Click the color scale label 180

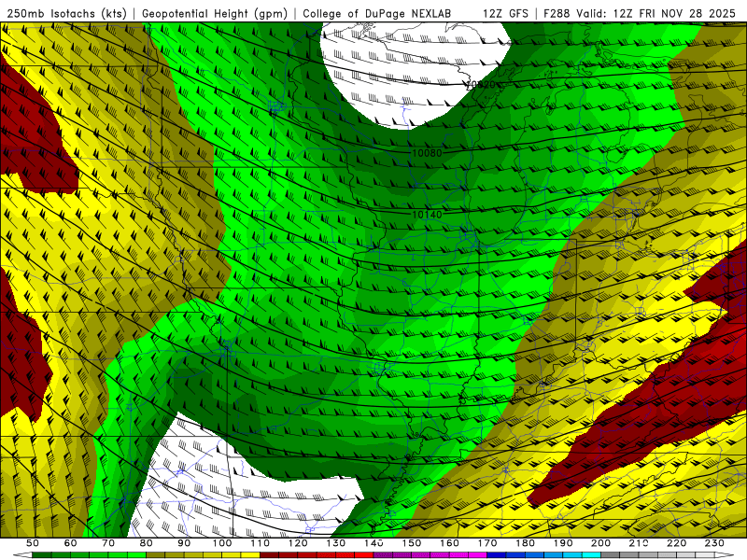526,543
